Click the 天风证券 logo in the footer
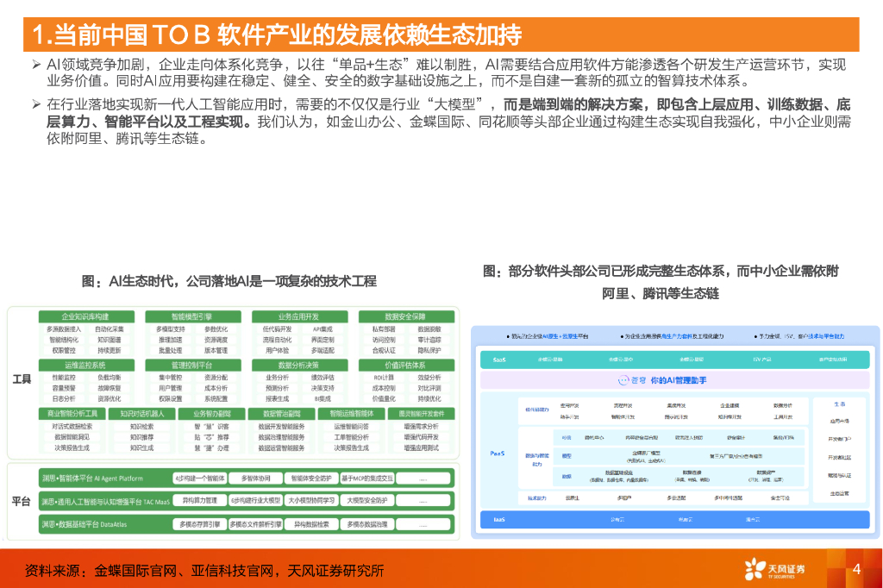The width and height of the screenshot is (883, 588). [775, 569]
